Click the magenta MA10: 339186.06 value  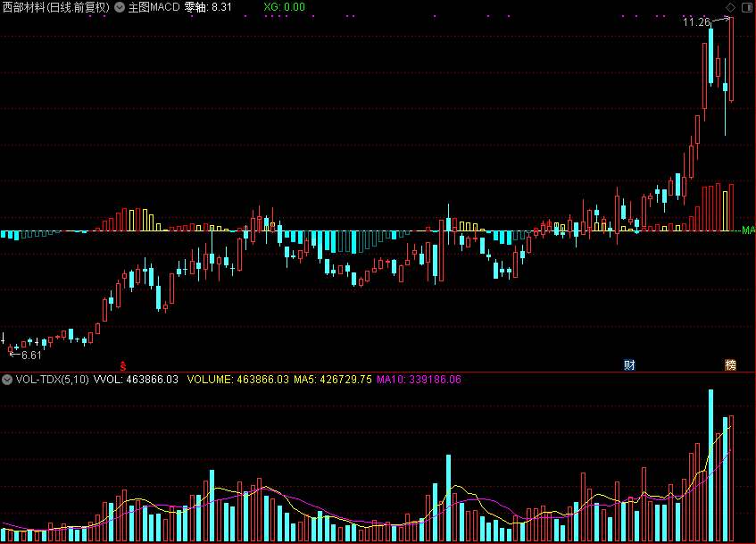(419, 380)
